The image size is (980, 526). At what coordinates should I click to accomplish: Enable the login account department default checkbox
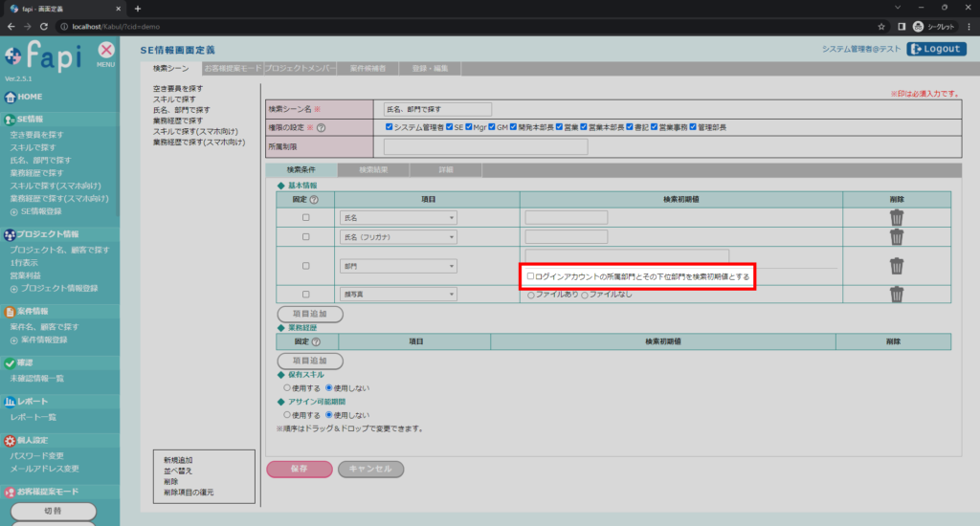pos(531,276)
